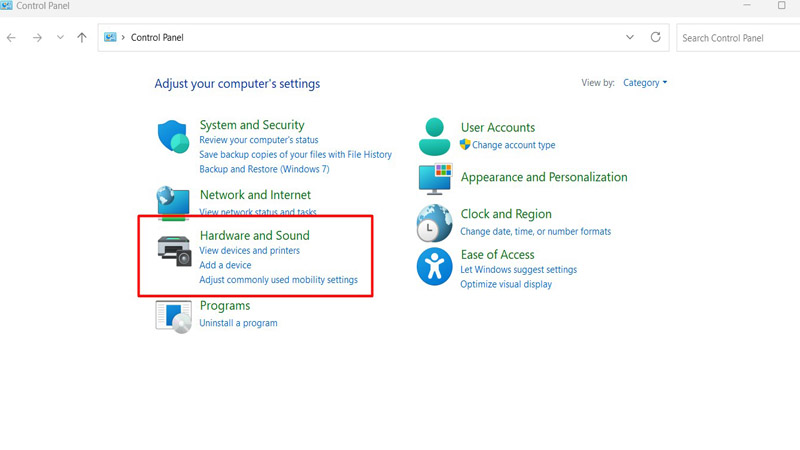
Task: Click the Hardware and Sound printer icon
Action: 174,250
